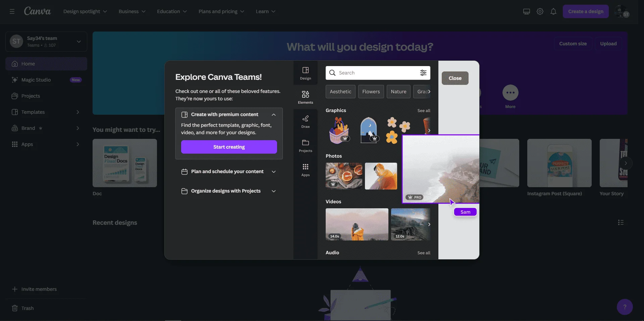Select the orange jacket photo thumbnail

click(381, 176)
